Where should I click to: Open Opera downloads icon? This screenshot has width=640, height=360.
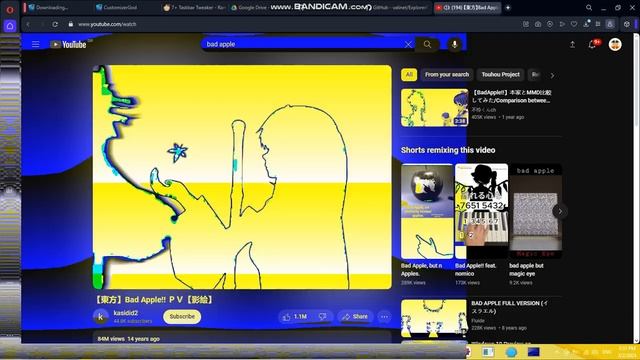(x=586, y=24)
